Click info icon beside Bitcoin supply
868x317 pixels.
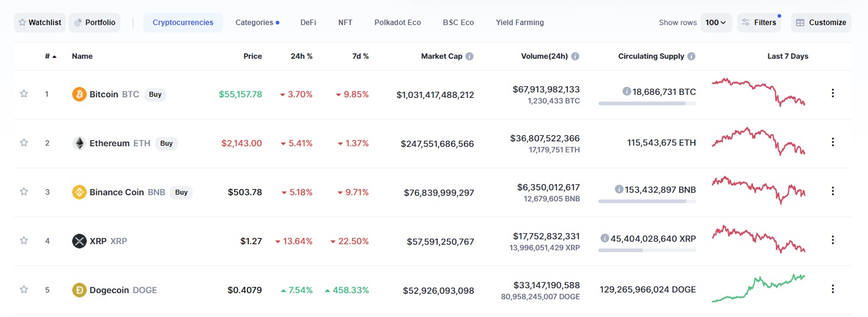tap(627, 91)
